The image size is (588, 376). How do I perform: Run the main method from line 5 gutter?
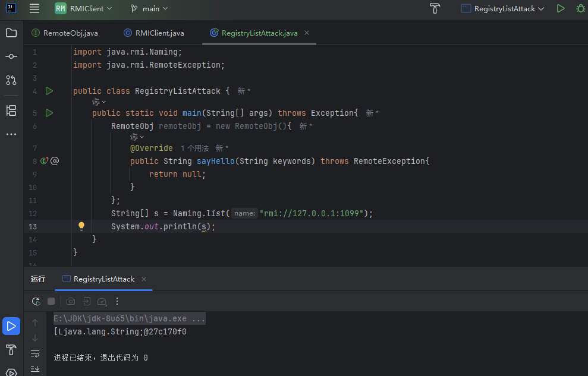click(x=49, y=113)
